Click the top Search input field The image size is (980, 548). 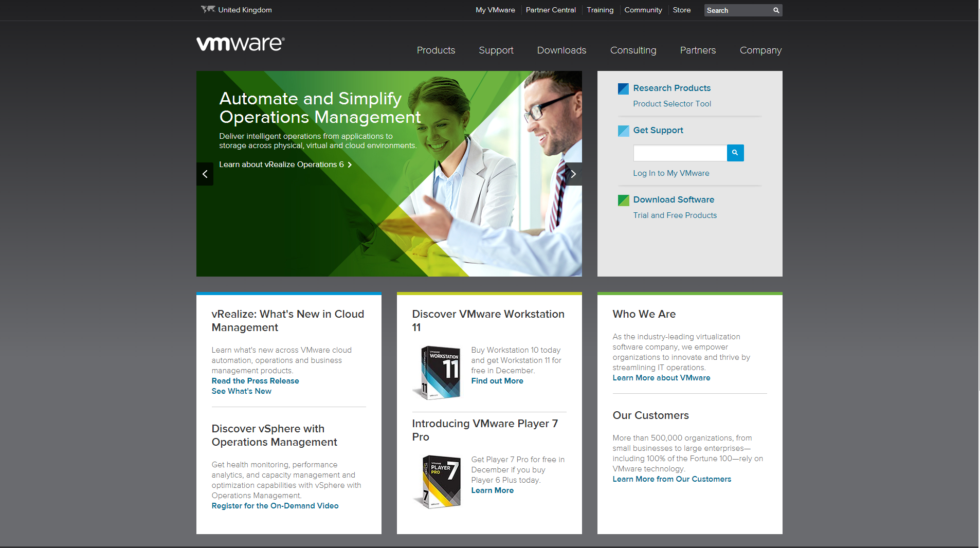point(738,10)
